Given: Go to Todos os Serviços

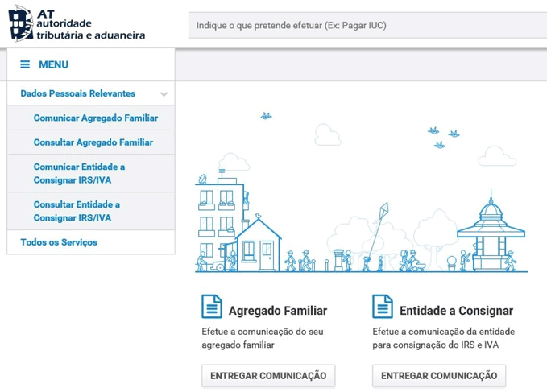Looking at the screenshot, I should pos(59,242).
